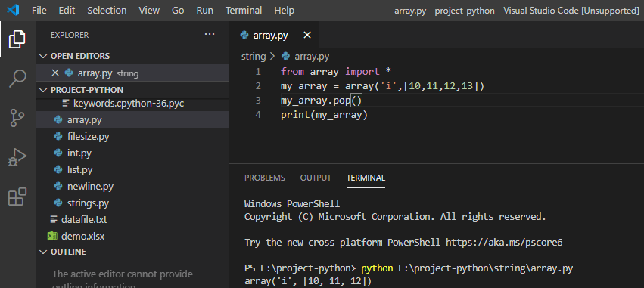Open the Help menu

285,11
